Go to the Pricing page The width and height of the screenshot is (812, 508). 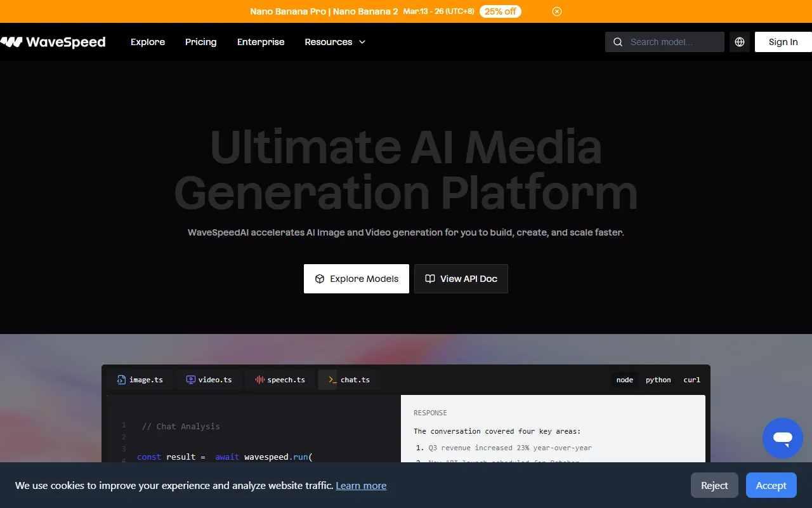pos(200,42)
